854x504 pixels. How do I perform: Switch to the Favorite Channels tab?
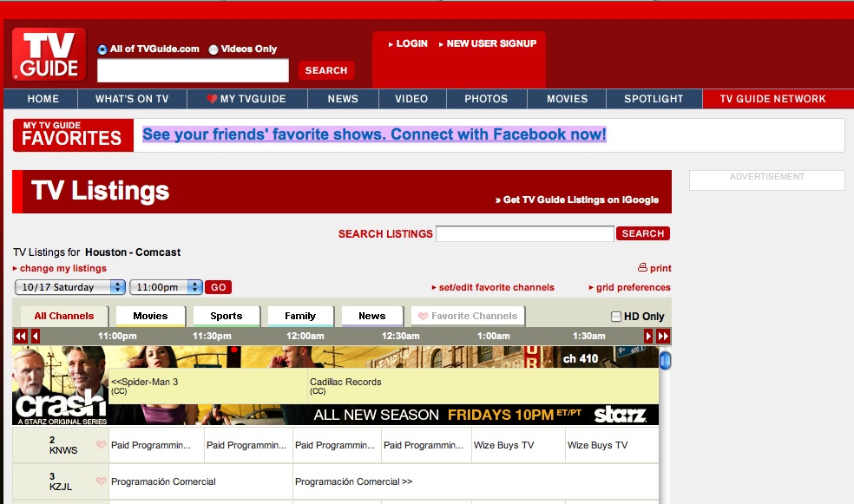pos(468,316)
